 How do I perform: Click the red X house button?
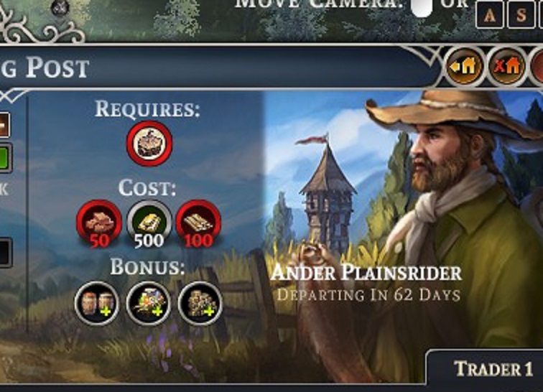(507, 66)
